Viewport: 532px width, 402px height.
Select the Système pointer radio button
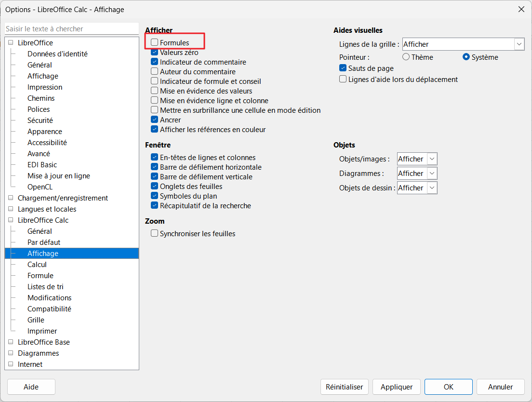(x=466, y=57)
